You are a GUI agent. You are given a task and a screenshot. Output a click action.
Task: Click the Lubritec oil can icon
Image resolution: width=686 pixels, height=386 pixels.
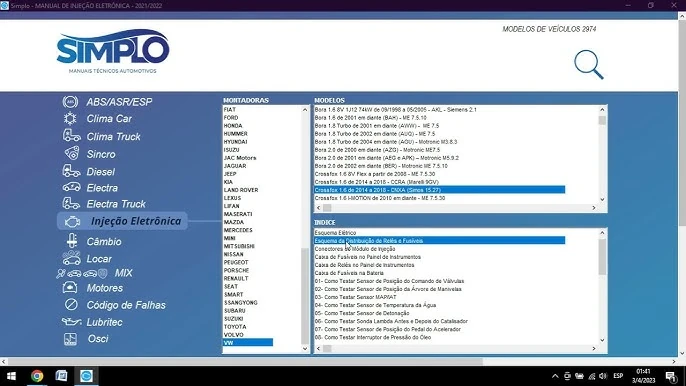pyautogui.click(x=71, y=322)
